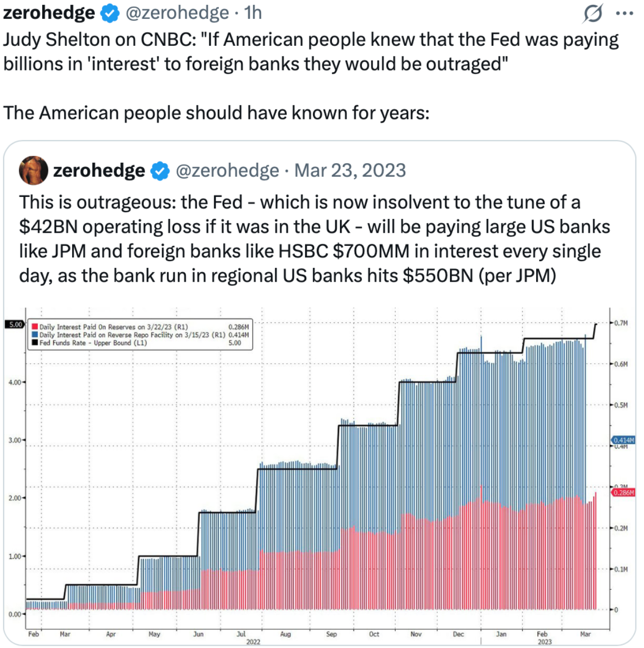The image size is (644, 648).
Task: Click the black 5.00 axis label tag
Action: [15, 324]
